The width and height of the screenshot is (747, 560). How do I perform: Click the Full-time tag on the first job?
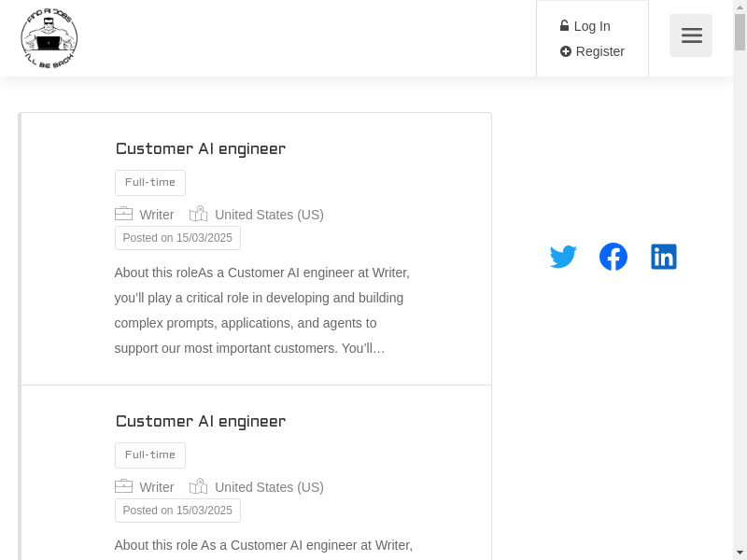click(x=150, y=183)
